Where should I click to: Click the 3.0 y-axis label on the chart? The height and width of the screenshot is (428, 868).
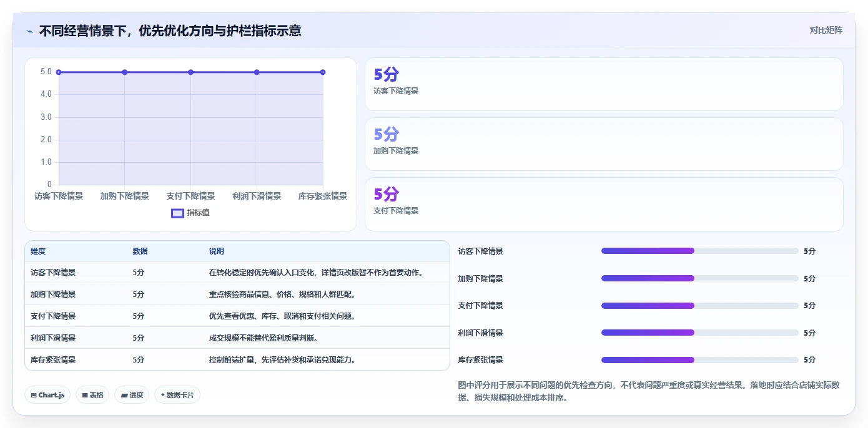click(46, 117)
